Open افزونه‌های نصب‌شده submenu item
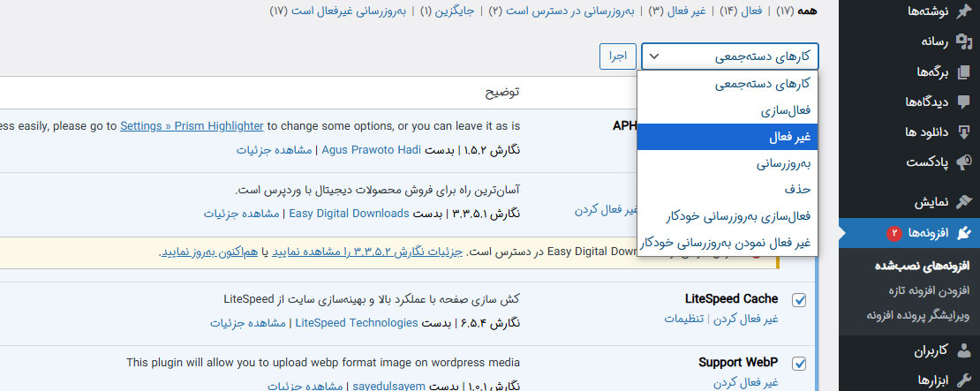 (922, 267)
